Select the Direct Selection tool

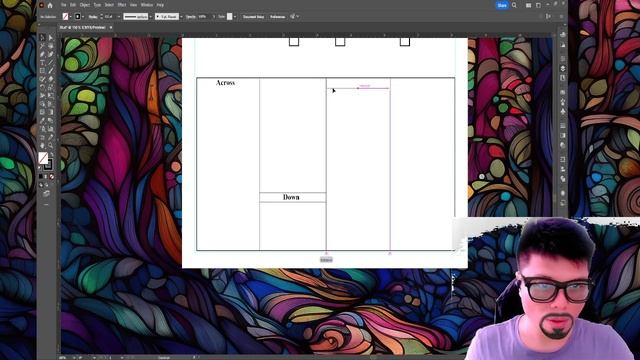click(51, 38)
